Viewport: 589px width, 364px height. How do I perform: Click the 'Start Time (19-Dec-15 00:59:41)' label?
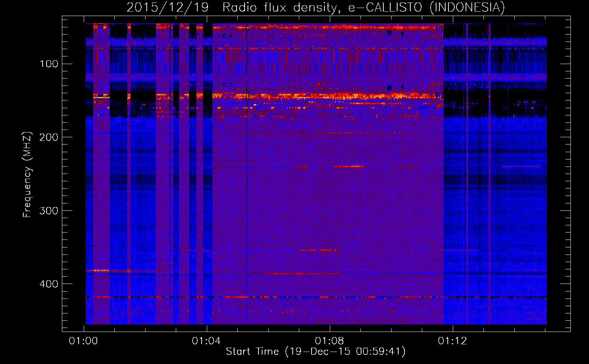tap(316, 352)
